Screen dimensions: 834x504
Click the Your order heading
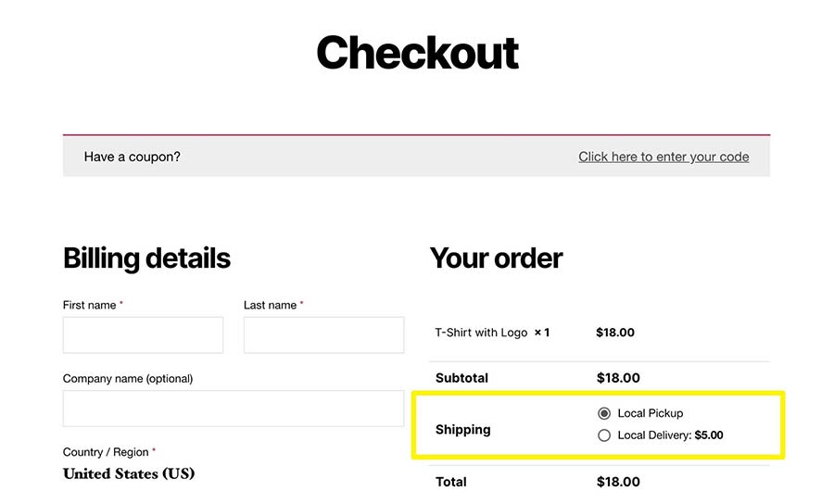click(x=496, y=258)
